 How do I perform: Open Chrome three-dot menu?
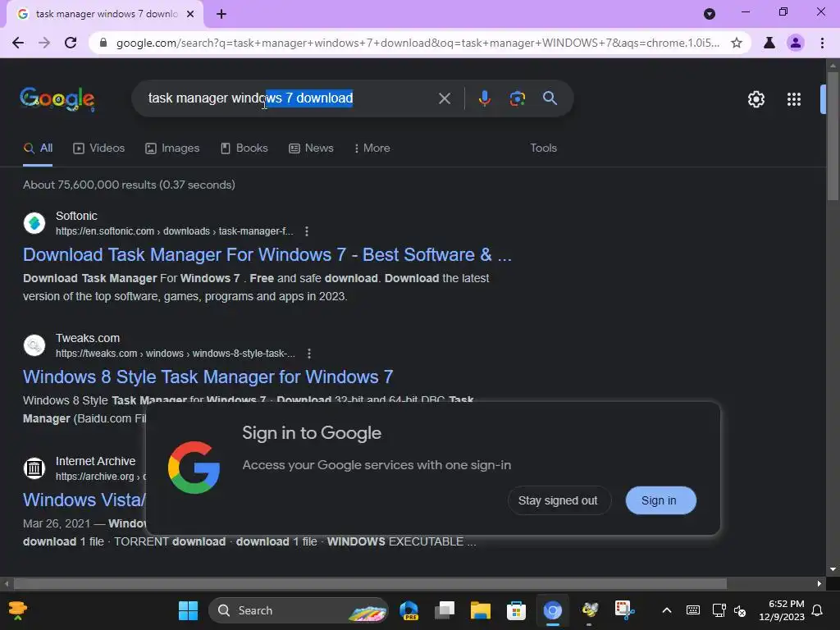pos(822,43)
